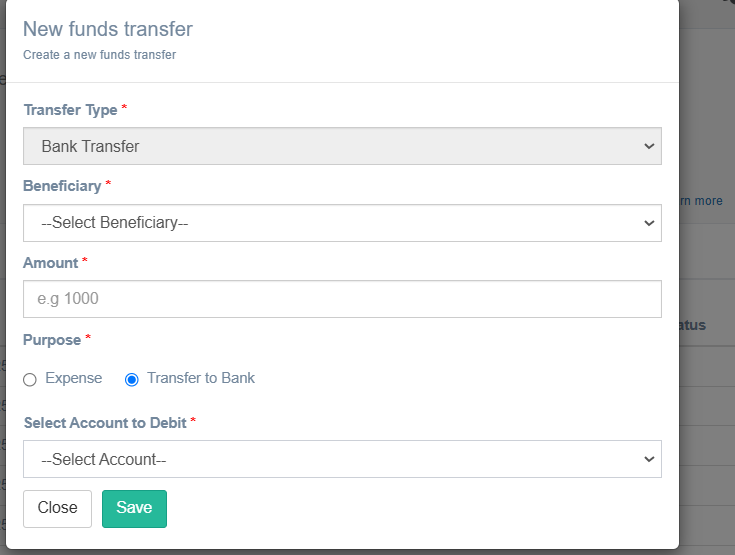Screen dimensions: 735x555
Task: Expand the Select Beneficiary dropdown
Action: (341, 223)
